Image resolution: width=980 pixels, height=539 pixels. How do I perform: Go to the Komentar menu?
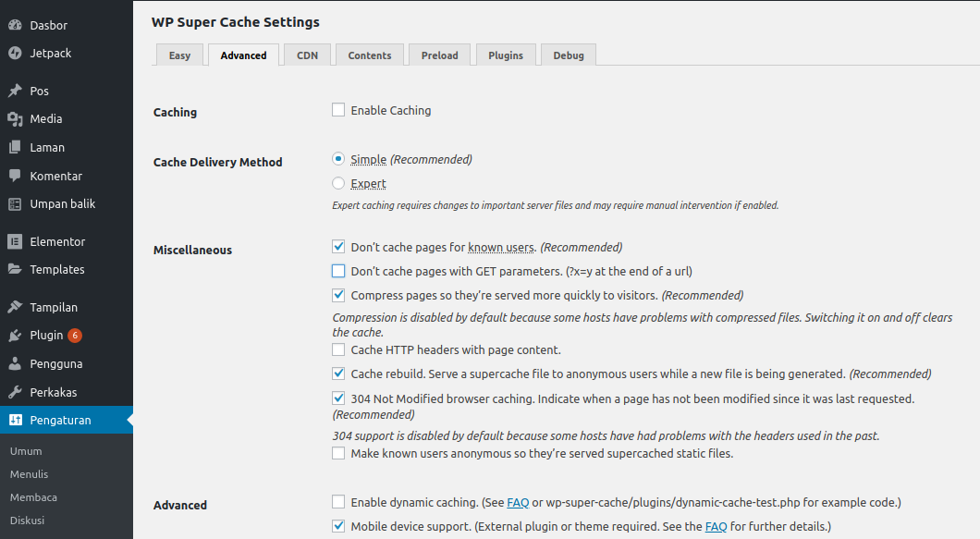pos(67,176)
